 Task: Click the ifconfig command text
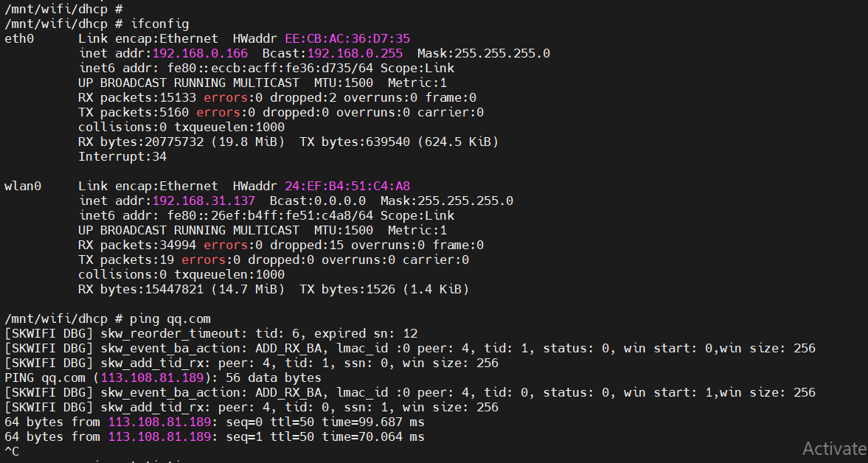click(160, 24)
